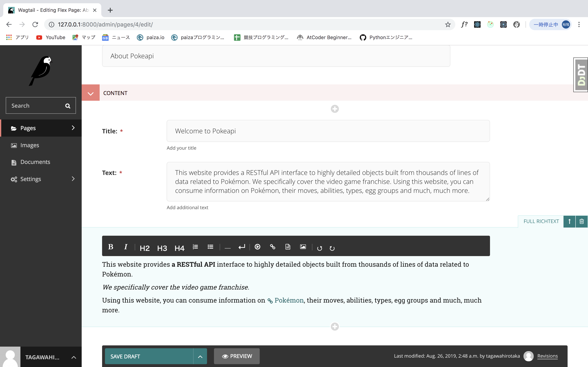This screenshot has width=588, height=367.
Task: Move Full Richtext block up
Action: [x=569, y=221]
